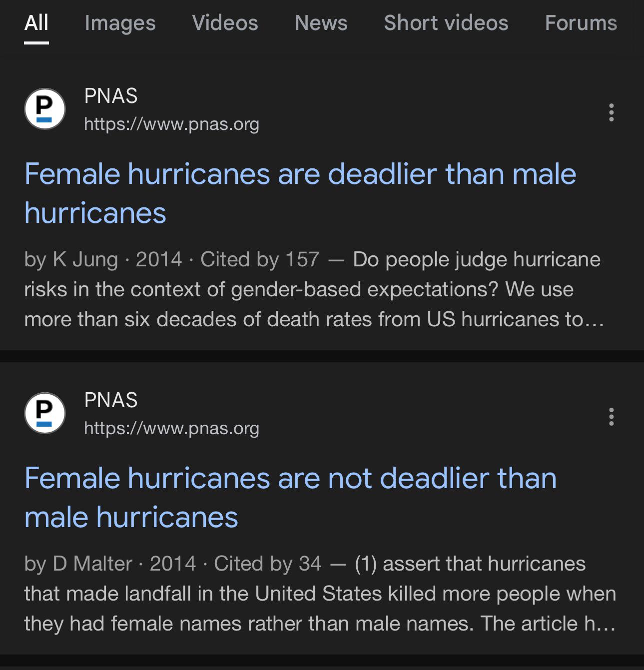This screenshot has height=670, width=644.
Task: Open the Forums tab
Action: click(581, 23)
